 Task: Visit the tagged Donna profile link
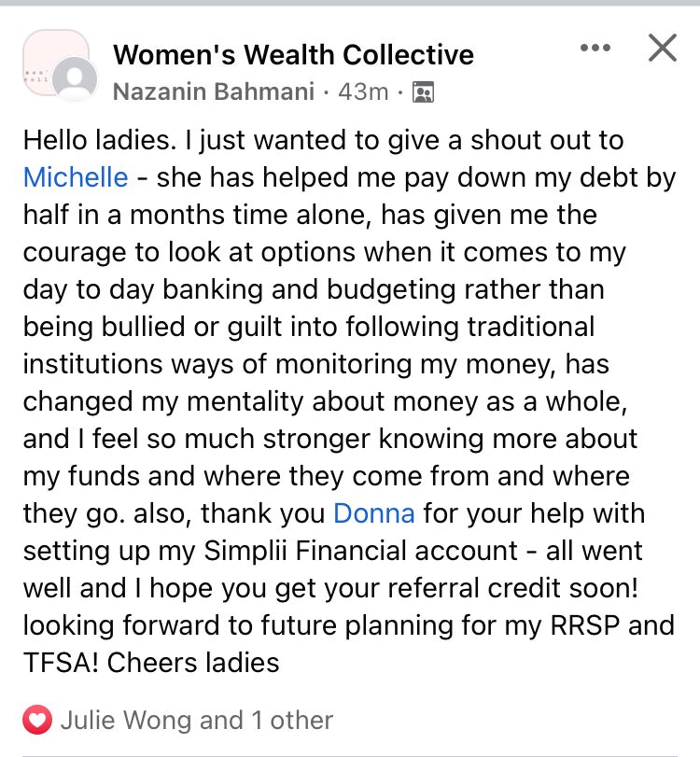[373, 513]
